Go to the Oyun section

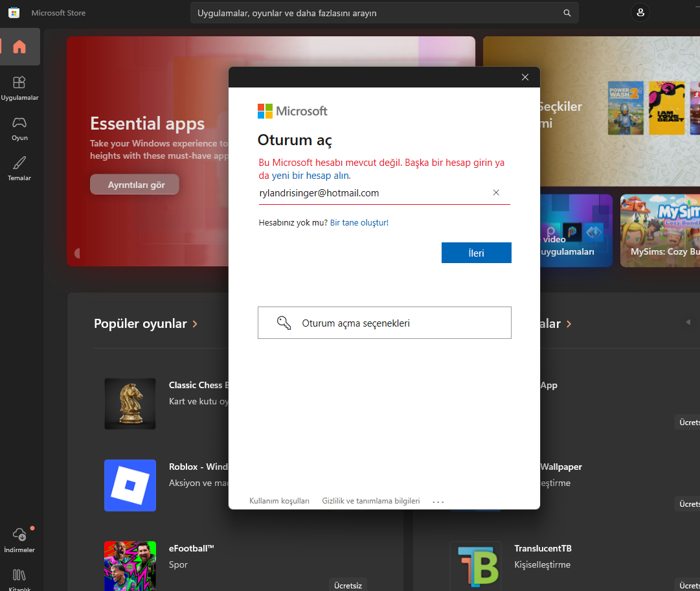pyautogui.click(x=19, y=129)
